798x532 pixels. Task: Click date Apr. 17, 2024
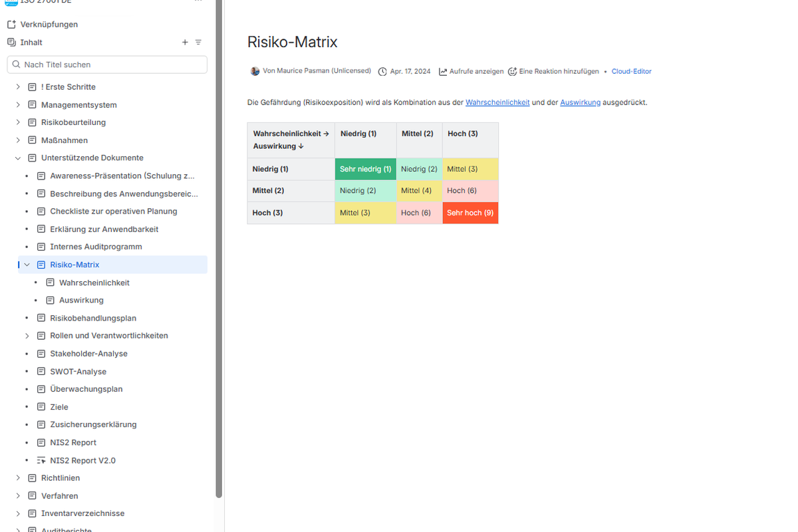410,72
